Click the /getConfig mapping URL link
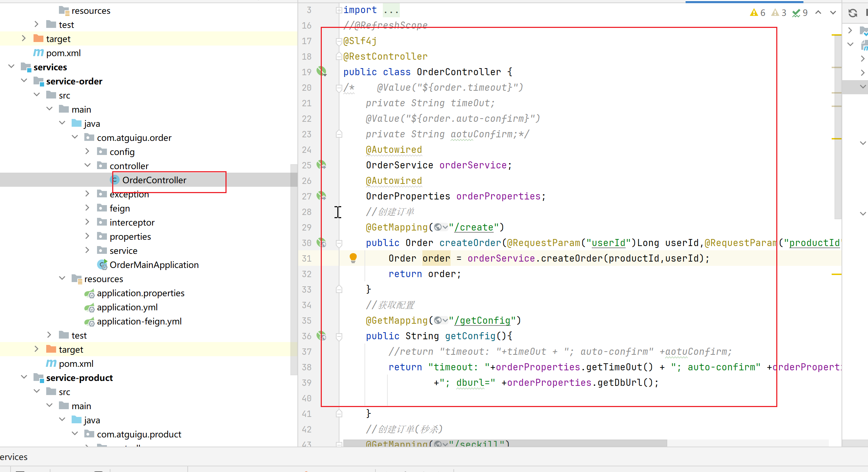The image size is (868, 472). (482, 321)
